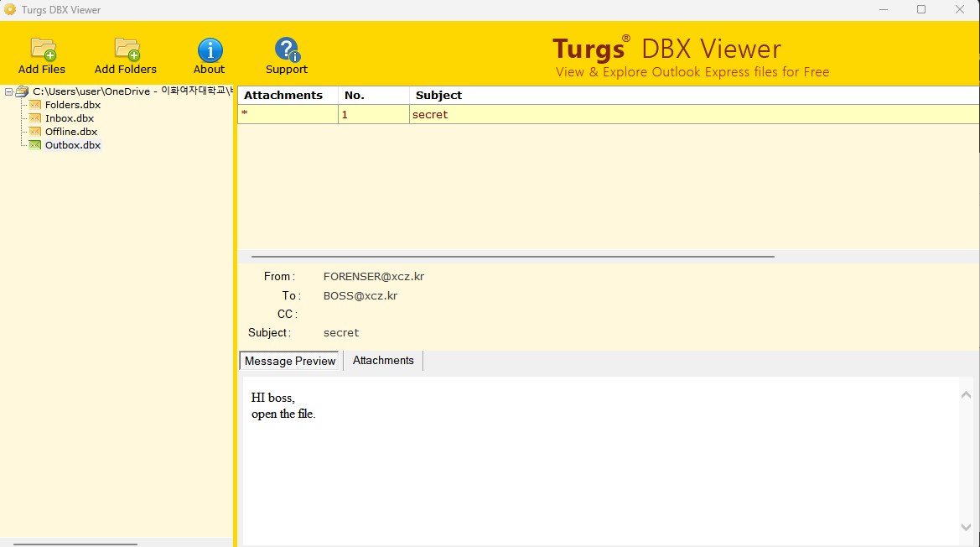This screenshot has height=547, width=980.
Task: Sort by the No. column header
Action: tap(374, 96)
